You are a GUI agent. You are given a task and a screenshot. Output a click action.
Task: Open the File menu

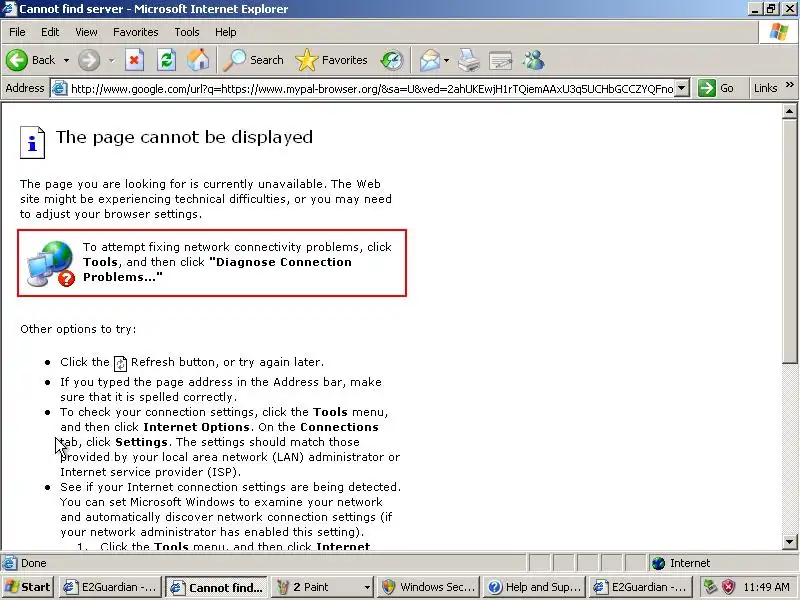pos(17,32)
